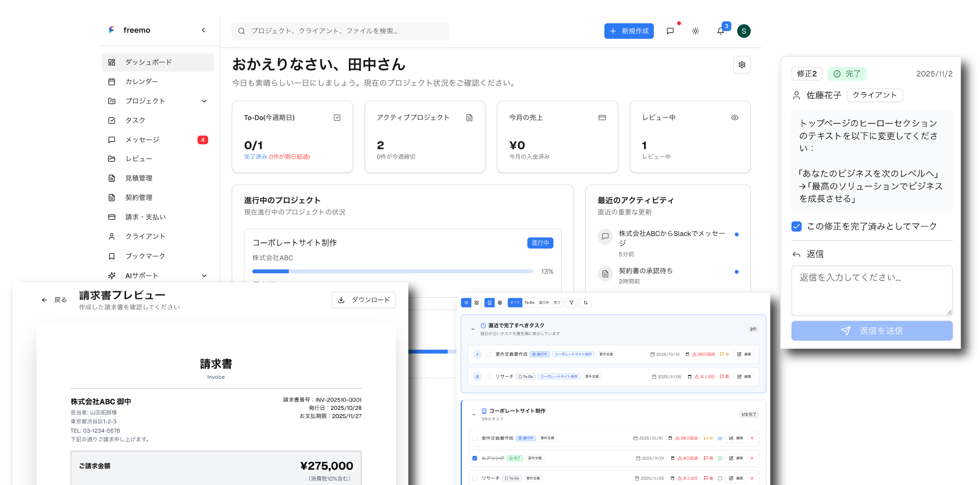Select 完了 task filter tab
Image resolution: width=980 pixels, height=485 pixels.
(x=557, y=303)
